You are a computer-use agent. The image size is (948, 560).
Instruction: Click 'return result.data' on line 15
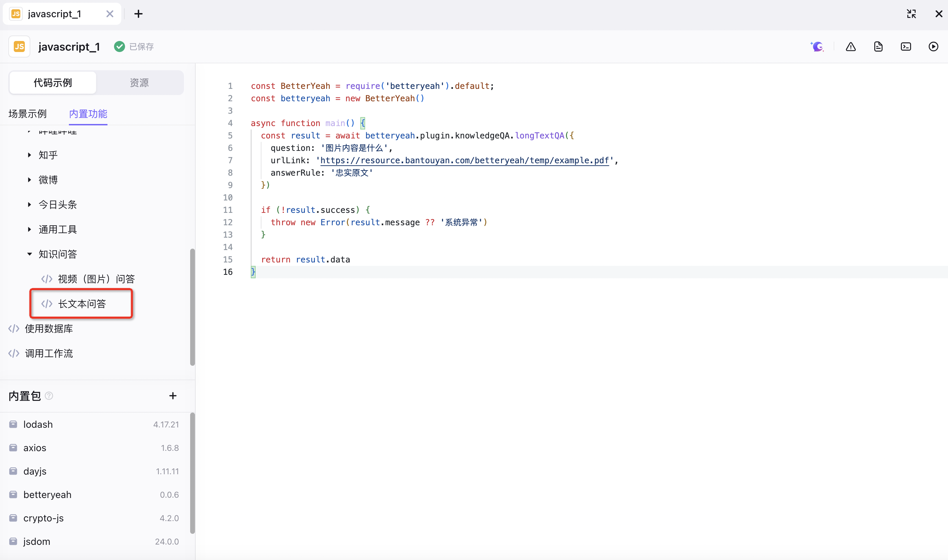[306, 260]
